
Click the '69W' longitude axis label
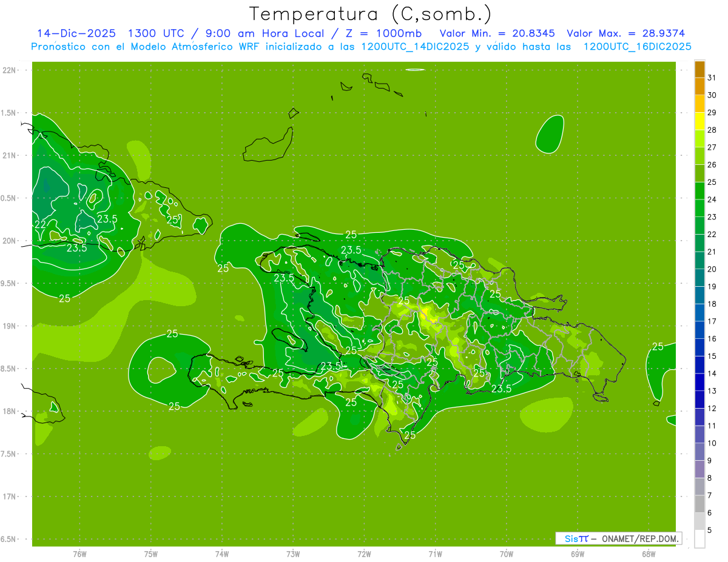(x=578, y=554)
